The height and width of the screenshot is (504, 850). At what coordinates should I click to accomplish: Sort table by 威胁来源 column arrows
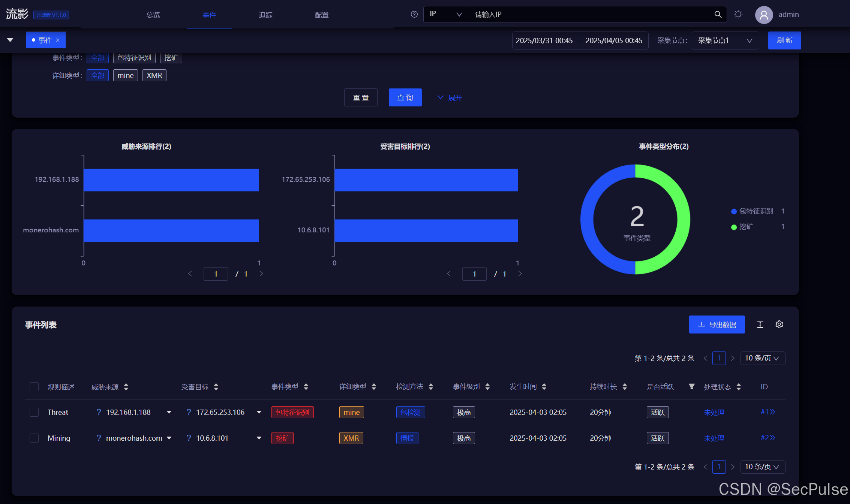click(x=126, y=387)
